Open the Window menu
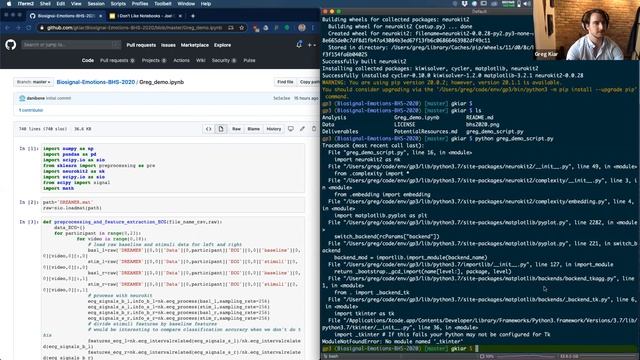The image size is (640, 360). click(186, 4)
